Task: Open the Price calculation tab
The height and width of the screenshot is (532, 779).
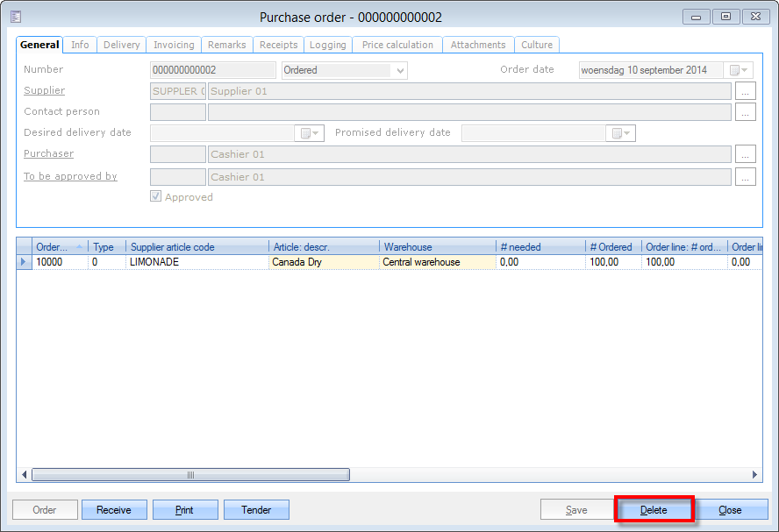Action: tap(397, 45)
